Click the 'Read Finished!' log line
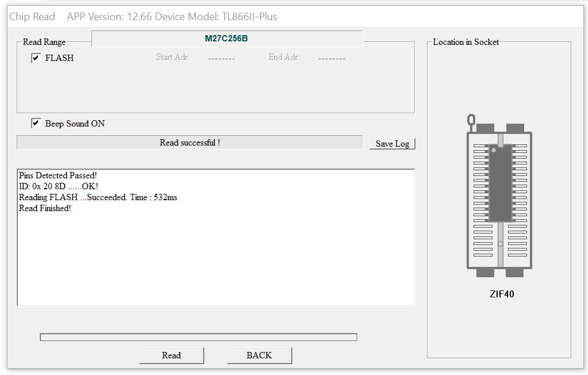588x375 pixels. coord(45,208)
